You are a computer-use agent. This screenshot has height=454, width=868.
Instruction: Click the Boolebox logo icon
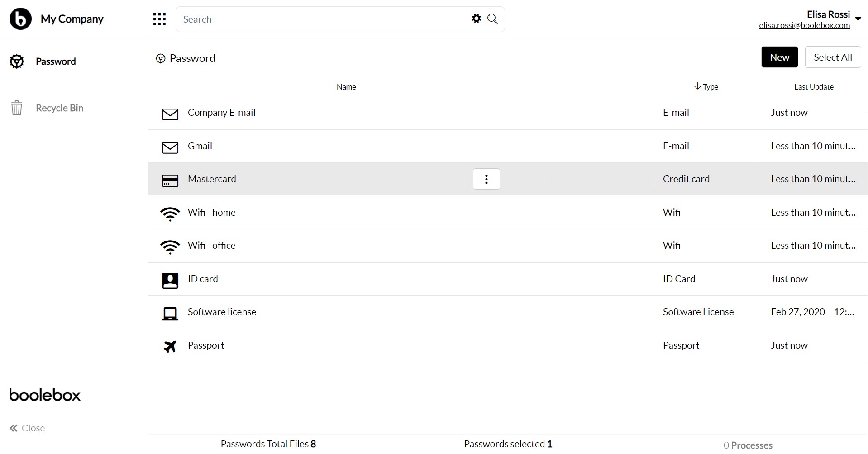tap(20, 19)
